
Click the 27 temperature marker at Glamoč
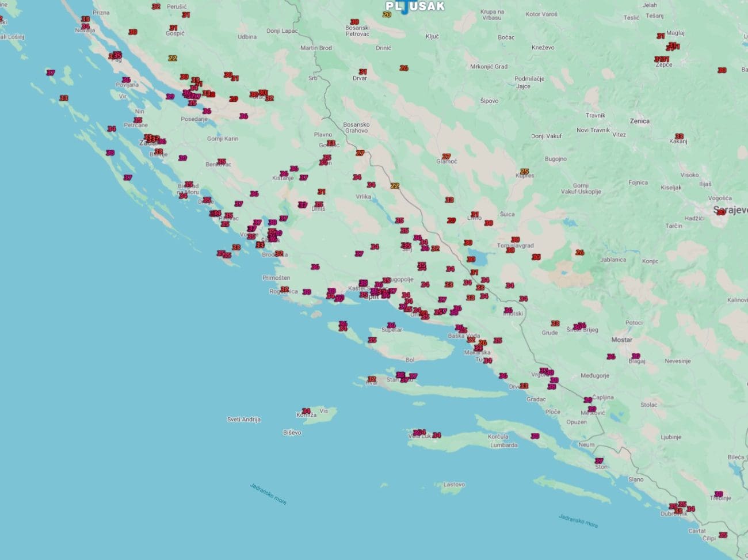[446, 157]
